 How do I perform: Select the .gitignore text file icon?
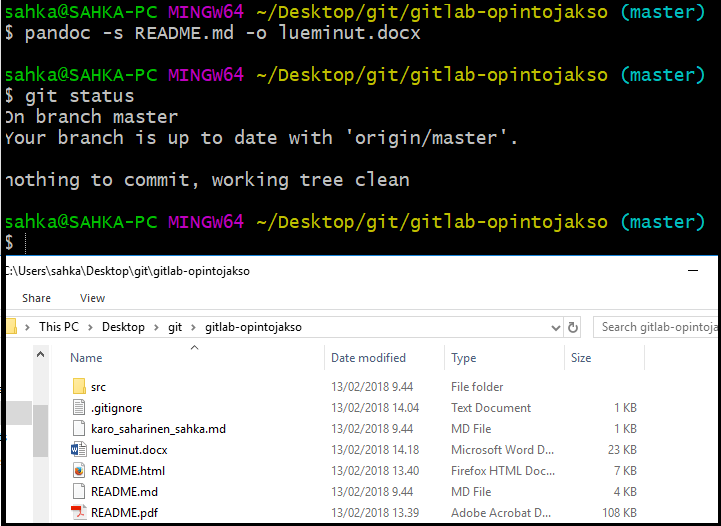(x=80, y=408)
